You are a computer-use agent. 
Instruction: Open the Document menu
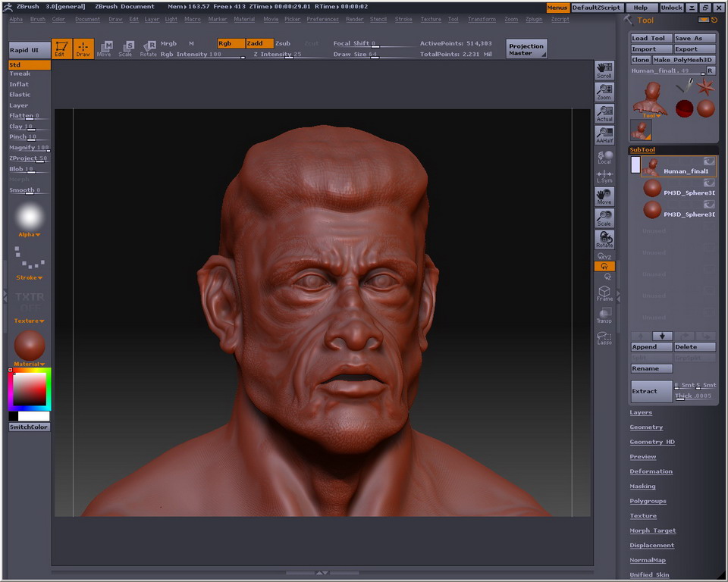(89, 19)
